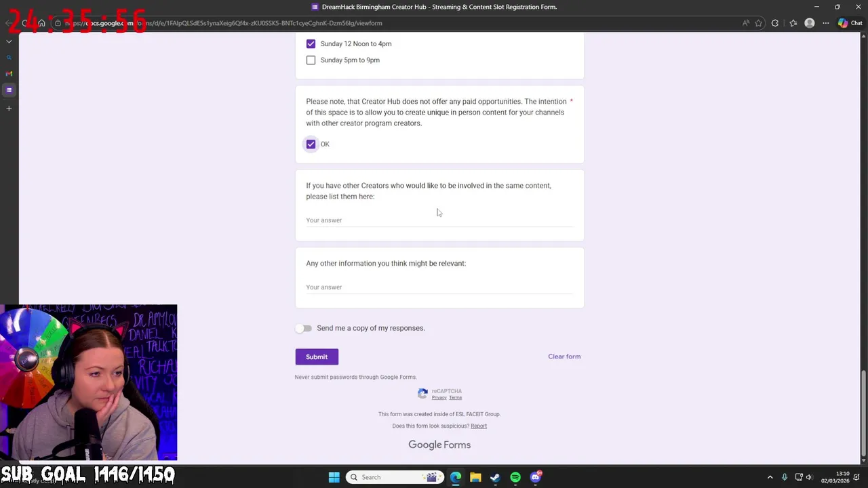Focus the other Creators answer field
Viewport: 868px width, 488px height.
(x=439, y=220)
